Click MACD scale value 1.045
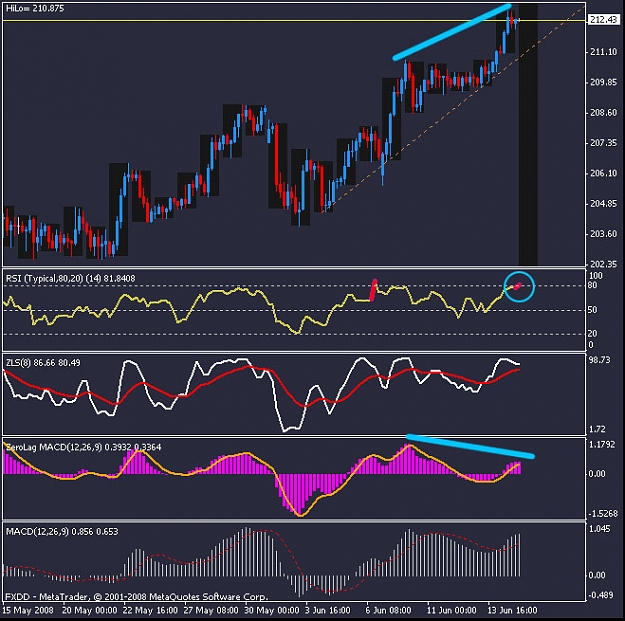This screenshot has width=625, height=621. pyautogui.click(x=599, y=529)
